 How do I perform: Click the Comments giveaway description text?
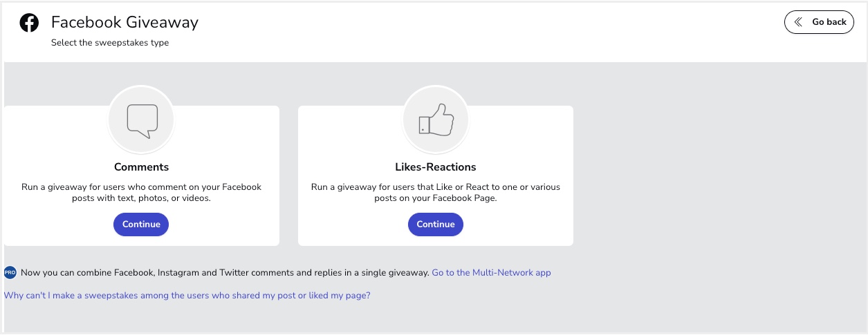(141, 193)
